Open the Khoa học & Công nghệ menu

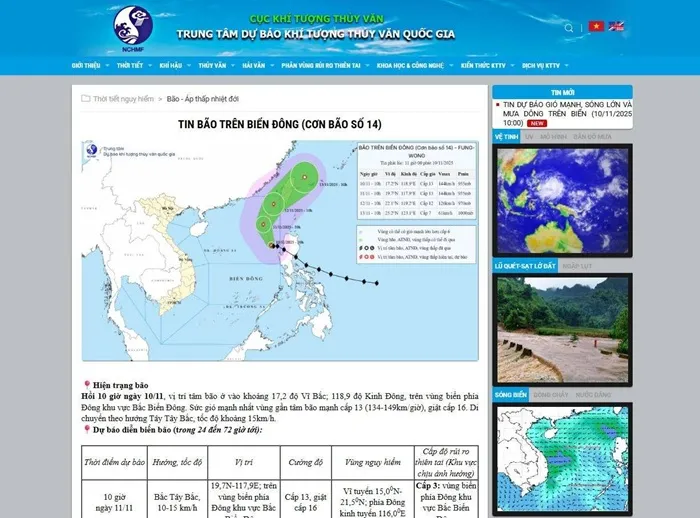pyautogui.click(x=410, y=65)
